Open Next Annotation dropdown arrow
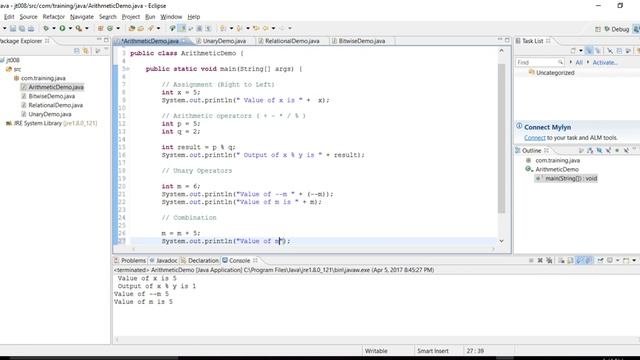 pos(231,29)
